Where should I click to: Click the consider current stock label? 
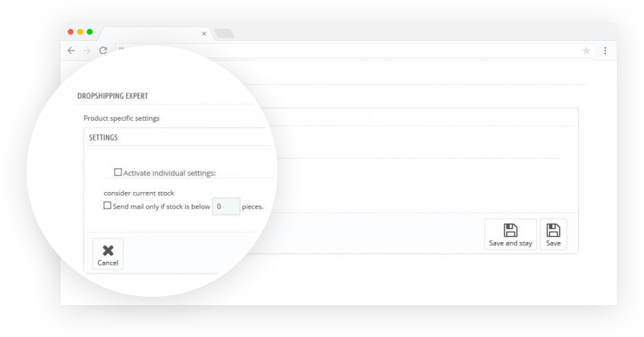click(x=139, y=193)
